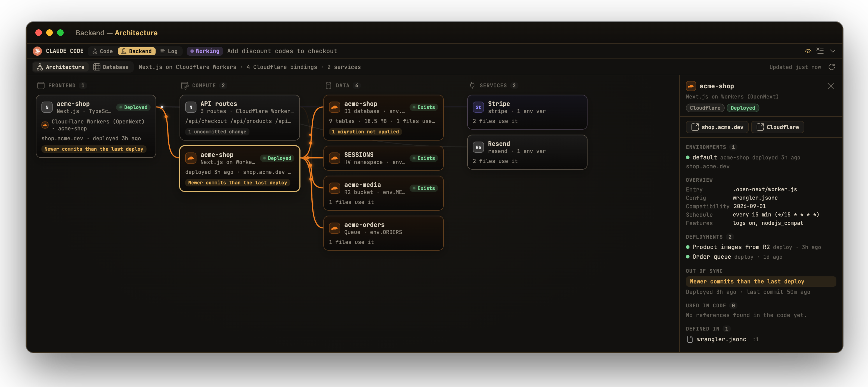Click the St icon on Stripe card
The image size is (868, 387).
(x=479, y=107)
